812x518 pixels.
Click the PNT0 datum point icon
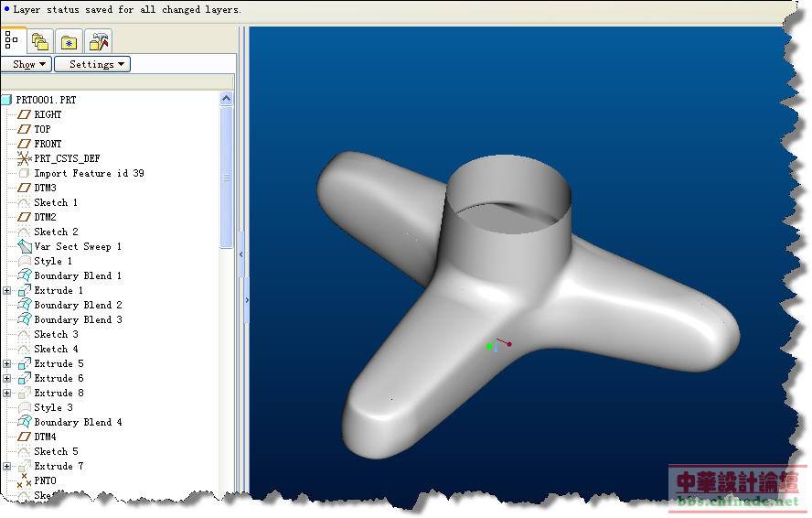(25, 480)
